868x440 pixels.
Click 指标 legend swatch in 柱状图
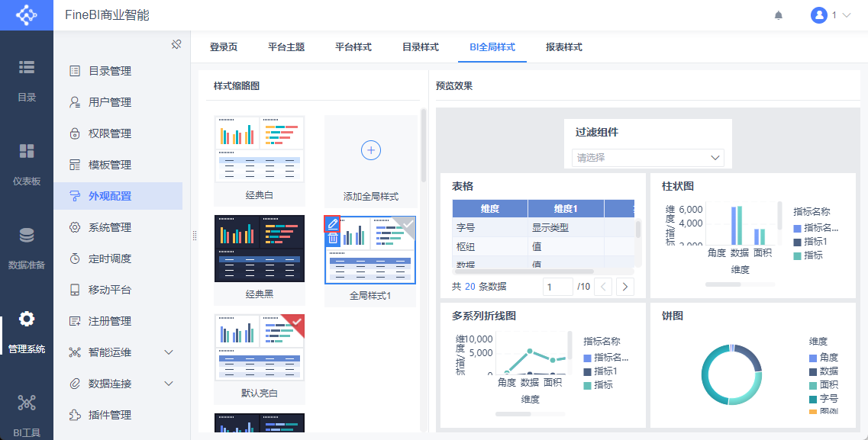pyautogui.click(x=797, y=255)
